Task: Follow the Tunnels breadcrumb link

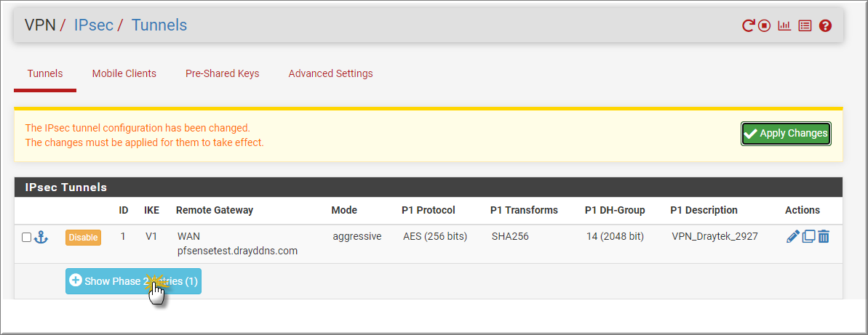Action: click(x=159, y=25)
